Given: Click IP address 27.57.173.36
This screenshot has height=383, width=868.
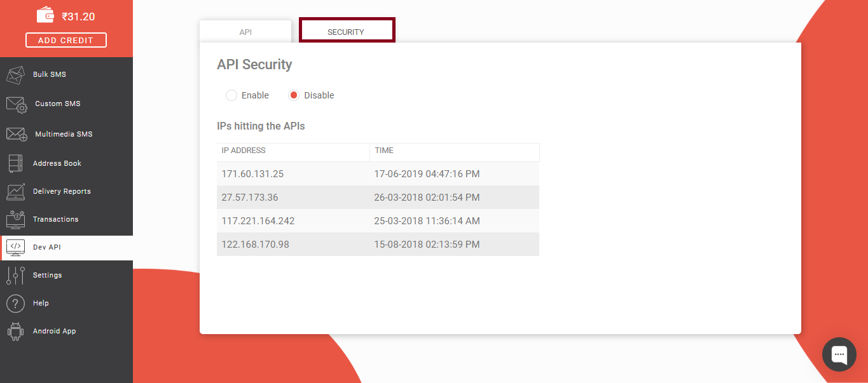Looking at the screenshot, I should (250, 198).
